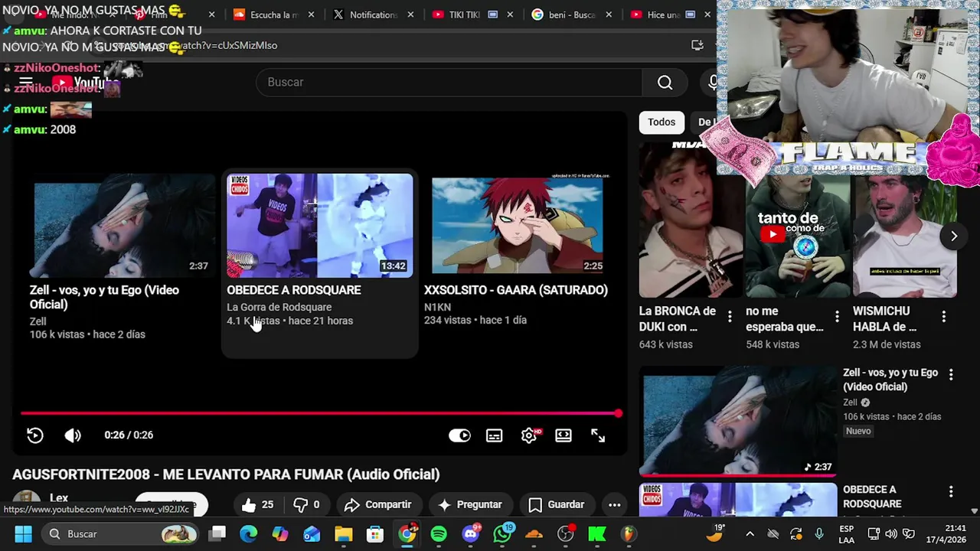Screen dimensions: 980x551
Task: Show next Shorts with the right arrow
Action: point(953,236)
